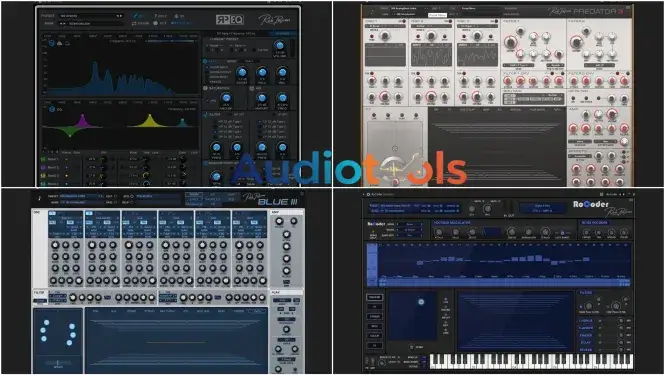Image resolution: width=665 pixels, height=375 pixels.
Task: Open the Reverb effect in RoCoder
Action: point(586,350)
